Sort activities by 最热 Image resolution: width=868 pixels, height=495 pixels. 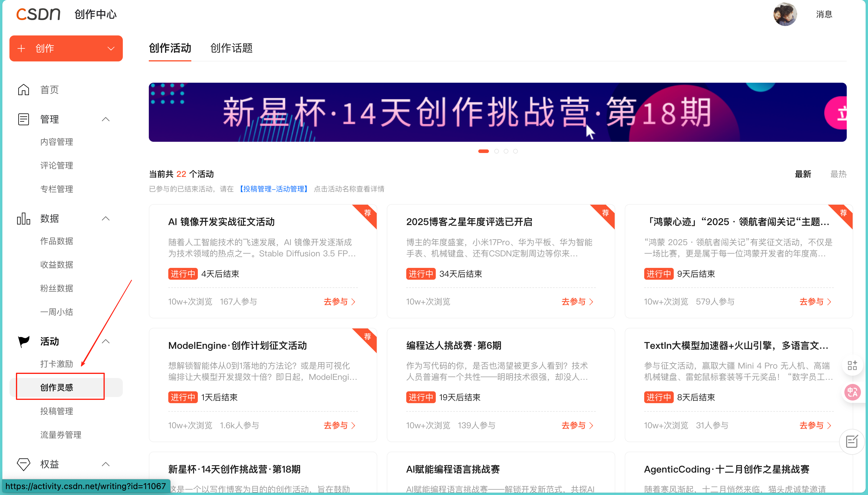(x=838, y=174)
